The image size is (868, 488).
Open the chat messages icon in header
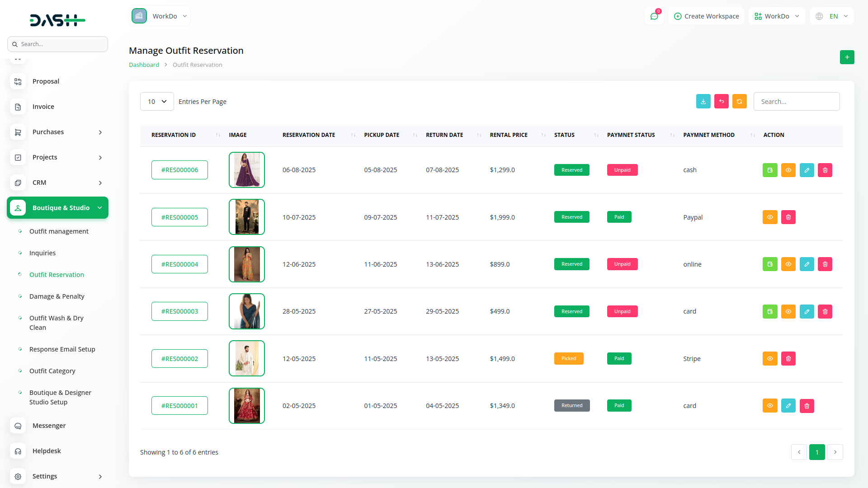654,16
